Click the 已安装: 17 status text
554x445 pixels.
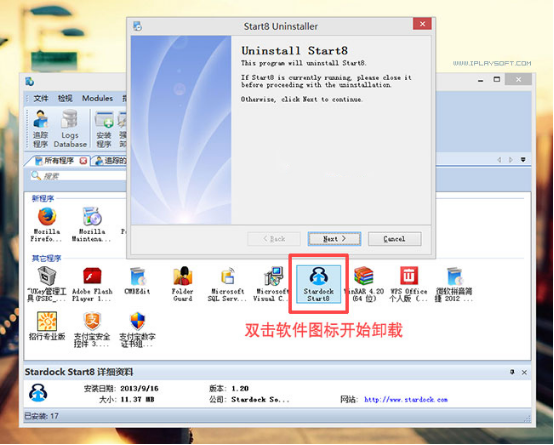(41, 416)
